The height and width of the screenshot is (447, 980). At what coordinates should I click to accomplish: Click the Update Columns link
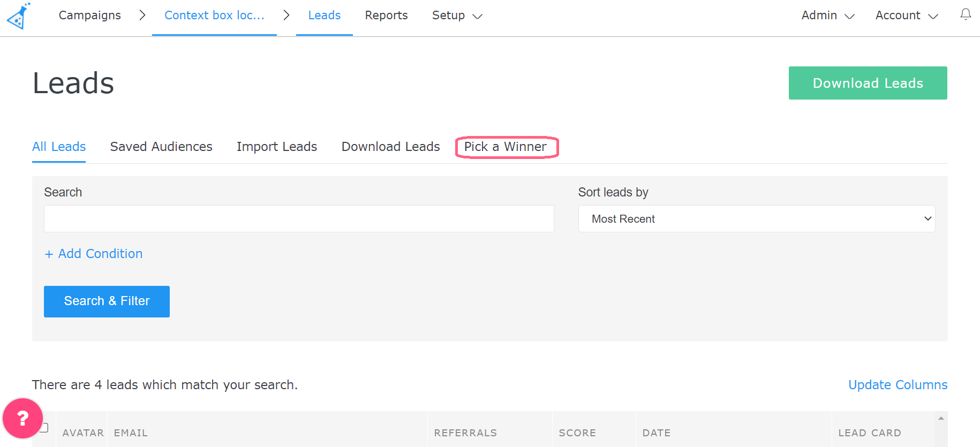point(898,385)
